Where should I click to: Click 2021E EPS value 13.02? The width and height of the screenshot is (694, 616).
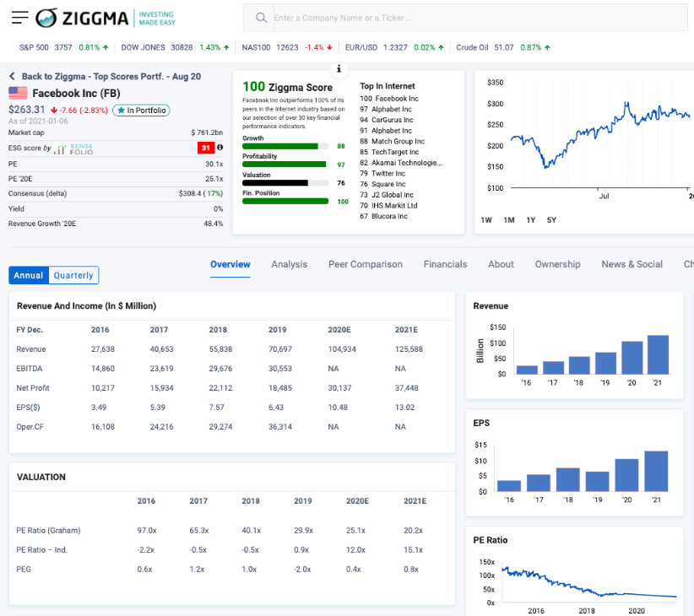click(x=405, y=408)
